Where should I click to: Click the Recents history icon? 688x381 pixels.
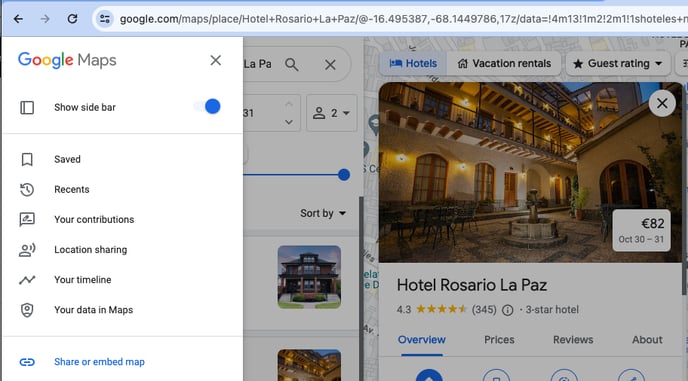27,190
